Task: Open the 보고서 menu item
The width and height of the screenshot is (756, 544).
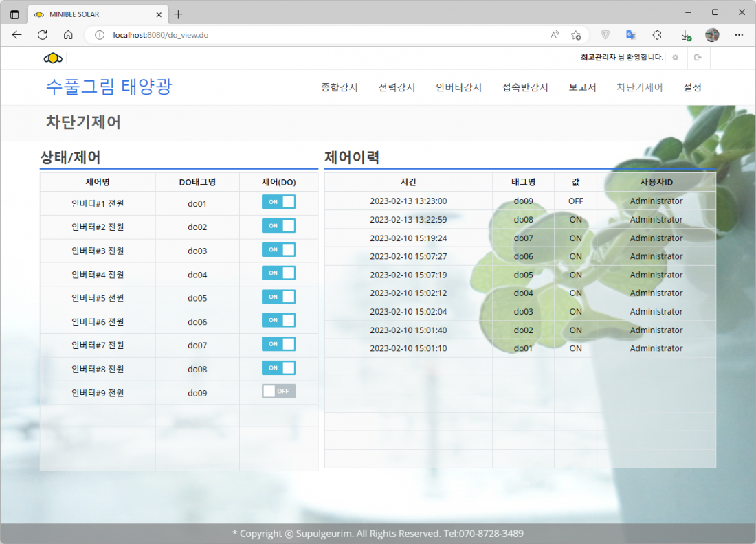Action: click(582, 87)
